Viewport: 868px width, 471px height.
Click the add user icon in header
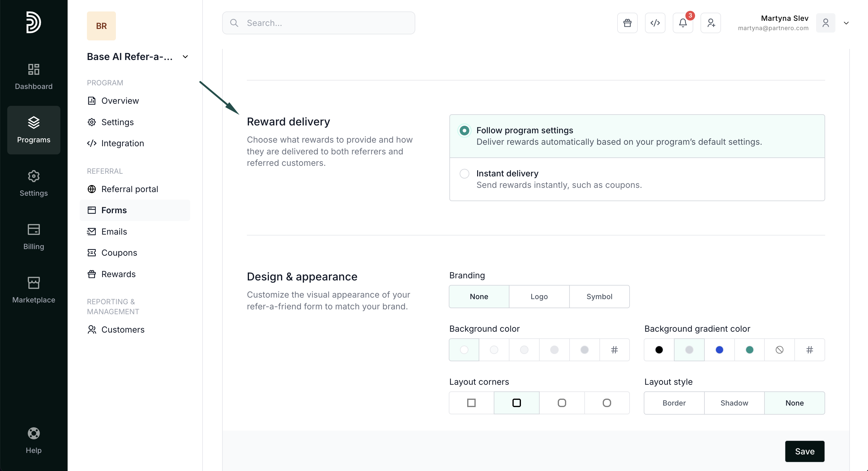[x=710, y=23]
